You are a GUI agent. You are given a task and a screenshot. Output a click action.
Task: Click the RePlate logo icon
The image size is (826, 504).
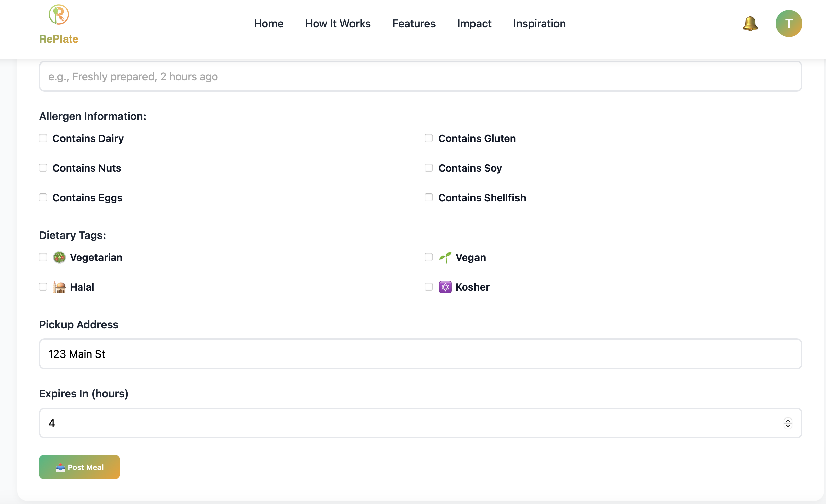(x=59, y=15)
